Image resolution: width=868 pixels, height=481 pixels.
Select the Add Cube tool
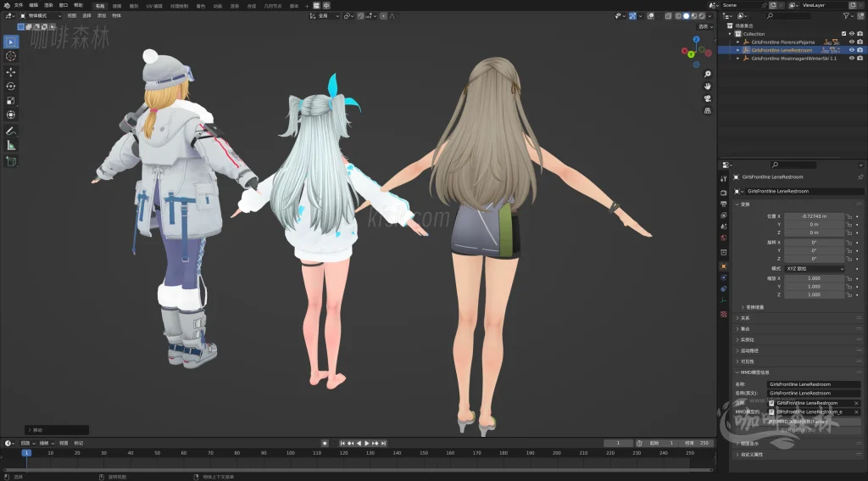pyautogui.click(x=10, y=161)
